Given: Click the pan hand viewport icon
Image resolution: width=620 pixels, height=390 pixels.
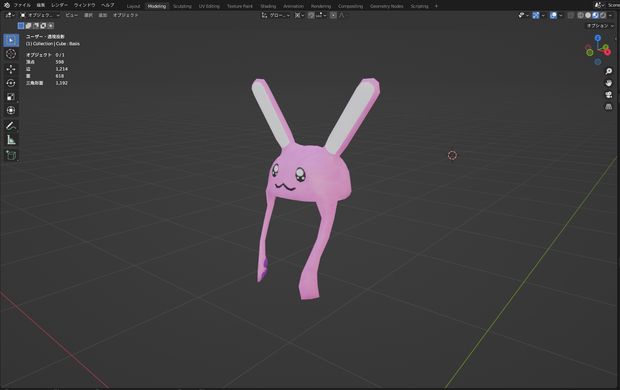Looking at the screenshot, I should click(x=609, y=83).
